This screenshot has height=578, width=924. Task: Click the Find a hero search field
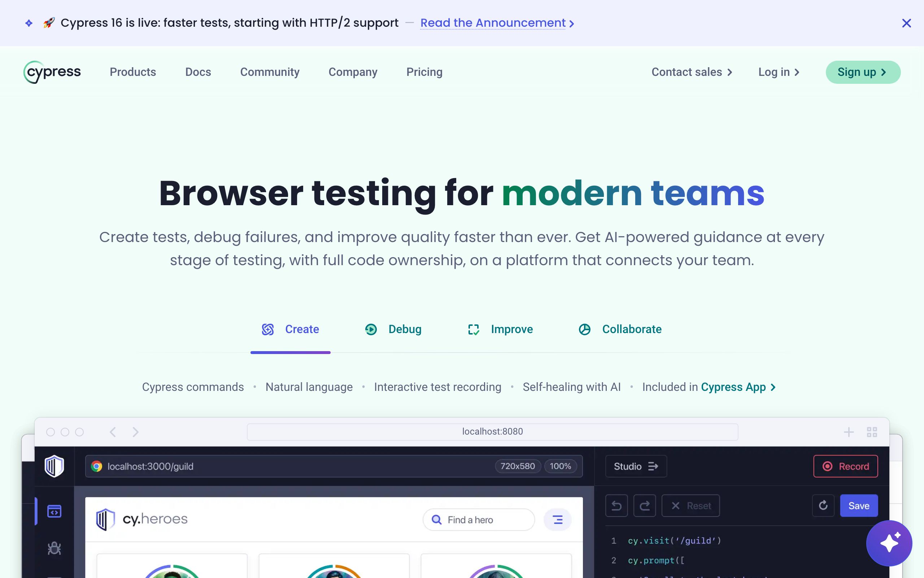coord(478,519)
